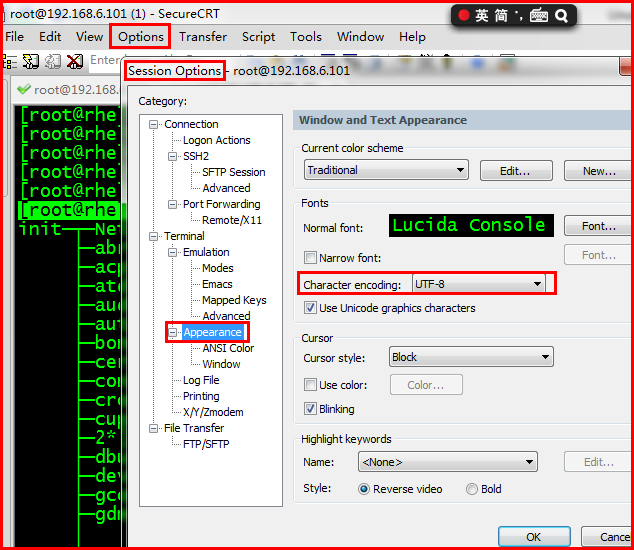
Task: Open the IME soft keyboard icon
Action: [x=539, y=16]
